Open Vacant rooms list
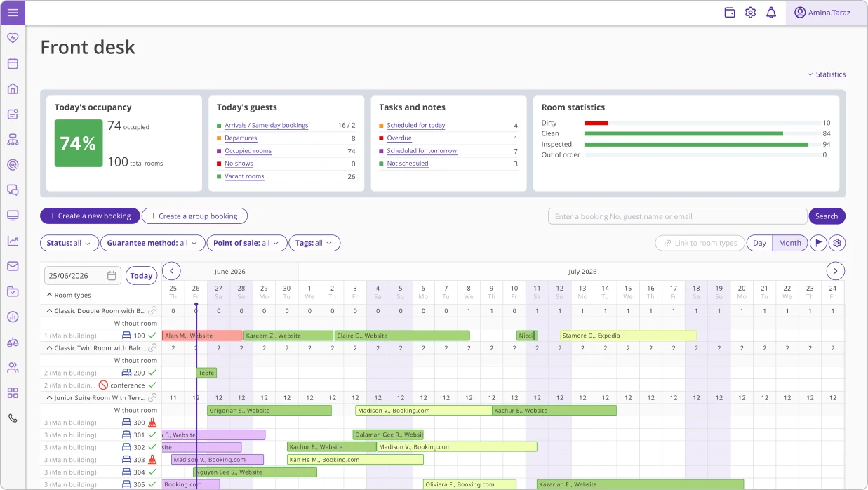Screen dimensions: 868x490 [x=244, y=176]
